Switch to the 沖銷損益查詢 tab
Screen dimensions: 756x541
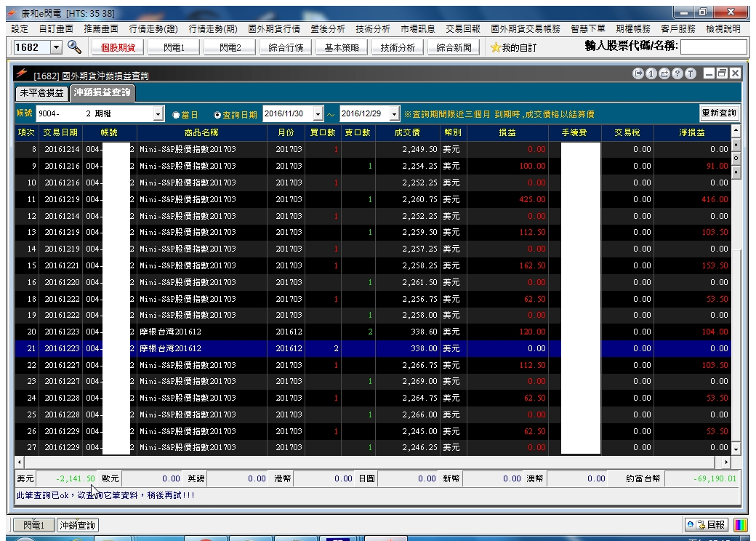click(x=102, y=92)
